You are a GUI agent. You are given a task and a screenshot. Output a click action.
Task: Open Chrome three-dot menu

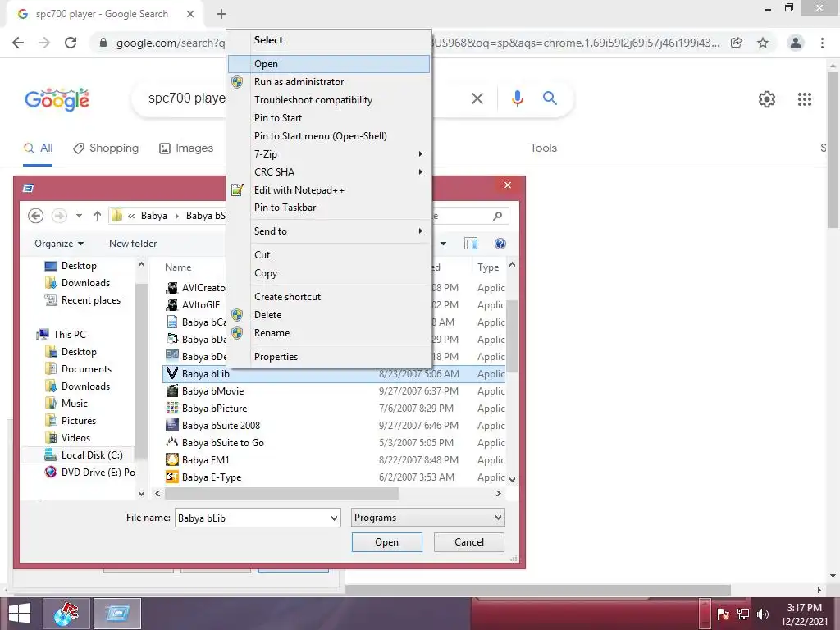click(822, 43)
